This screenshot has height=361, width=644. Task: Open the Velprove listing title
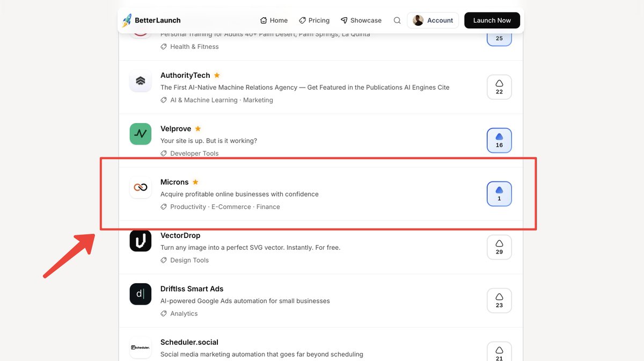pos(176,129)
